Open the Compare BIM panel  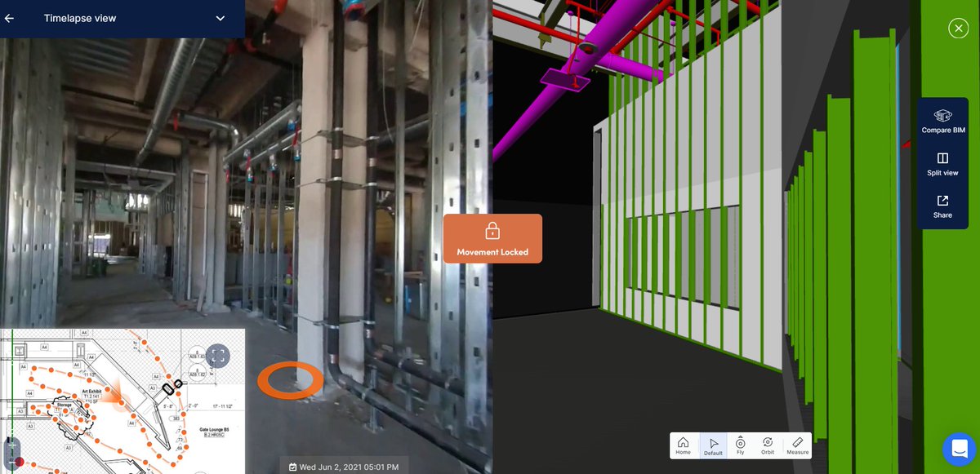[942, 120]
